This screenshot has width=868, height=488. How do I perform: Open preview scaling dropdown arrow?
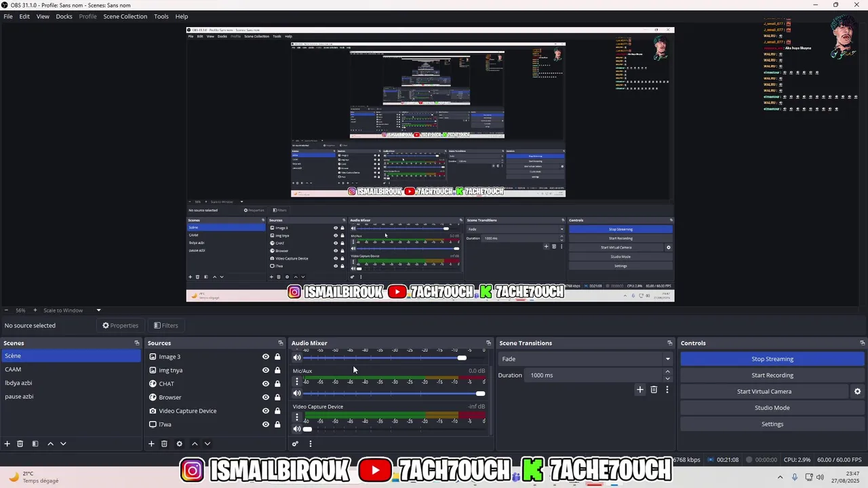(98, 310)
